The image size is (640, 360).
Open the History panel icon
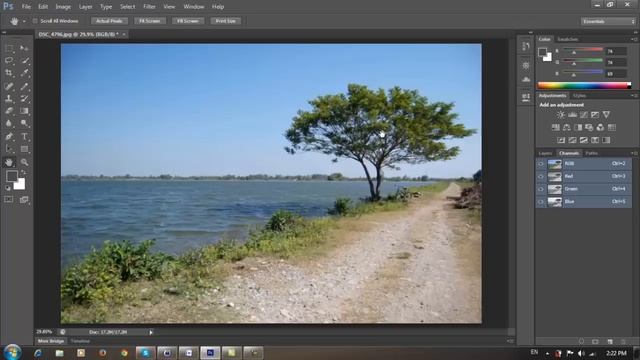pyautogui.click(x=526, y=46)
